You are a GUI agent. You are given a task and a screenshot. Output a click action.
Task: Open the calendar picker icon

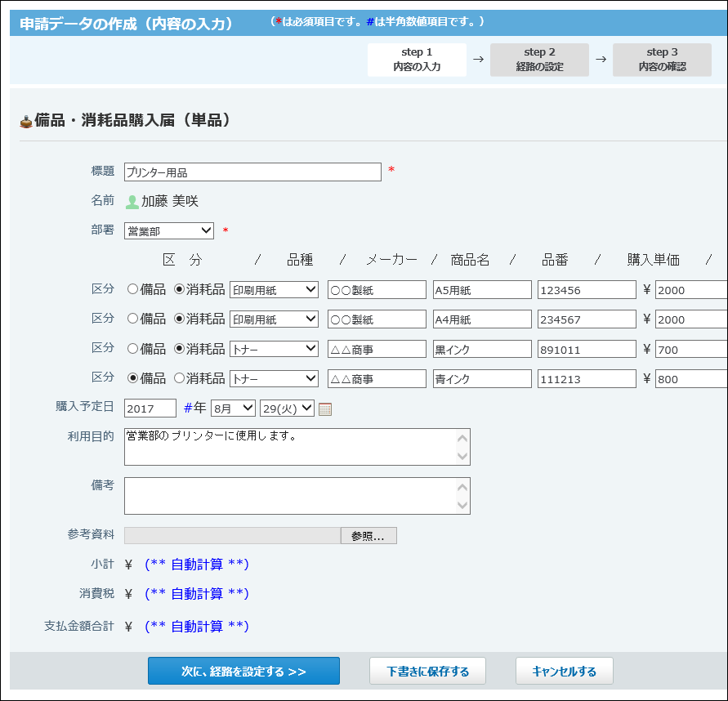[325, 409]
